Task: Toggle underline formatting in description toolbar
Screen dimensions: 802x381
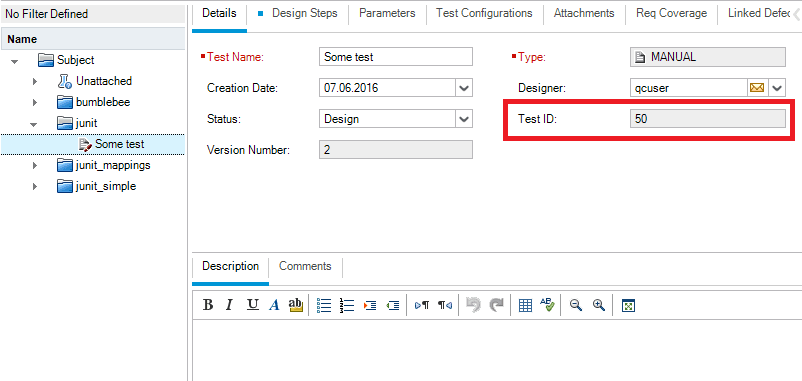Action: [x=253, y=305]
